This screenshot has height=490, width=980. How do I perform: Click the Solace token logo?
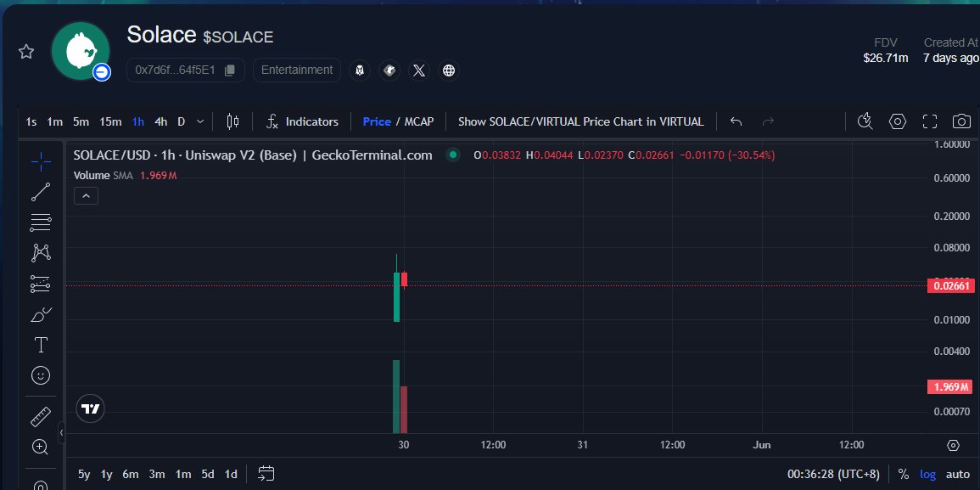point(81,51)
